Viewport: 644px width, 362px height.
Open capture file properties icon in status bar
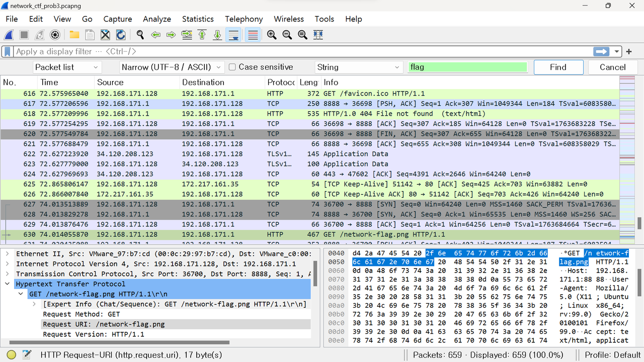pos(27,355)
